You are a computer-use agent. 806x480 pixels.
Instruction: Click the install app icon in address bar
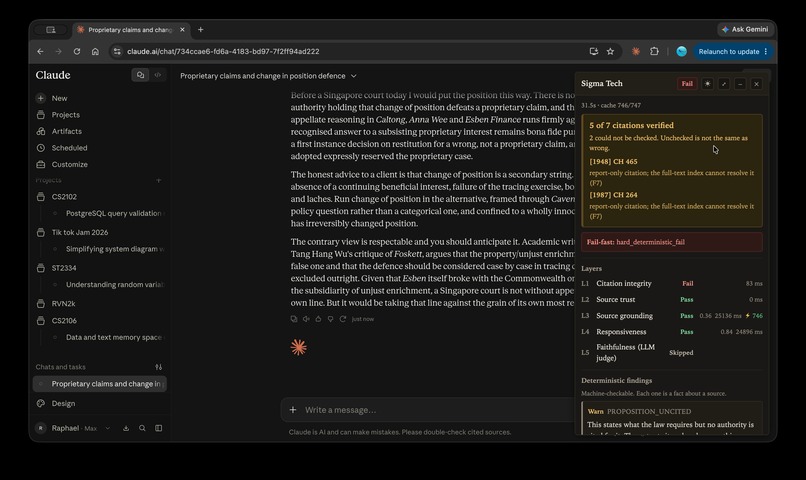[x=594, y=51]
